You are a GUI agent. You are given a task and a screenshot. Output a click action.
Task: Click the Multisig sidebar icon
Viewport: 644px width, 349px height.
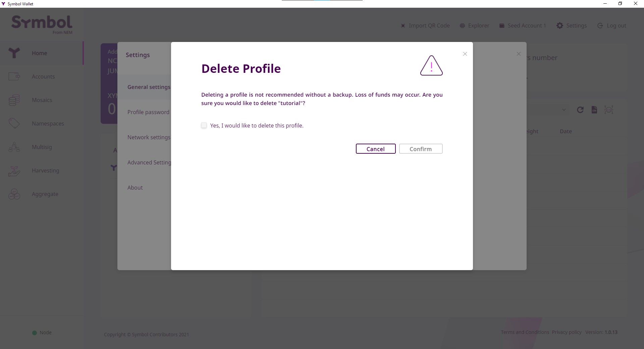pyautogui.click(x=14, y=147)
